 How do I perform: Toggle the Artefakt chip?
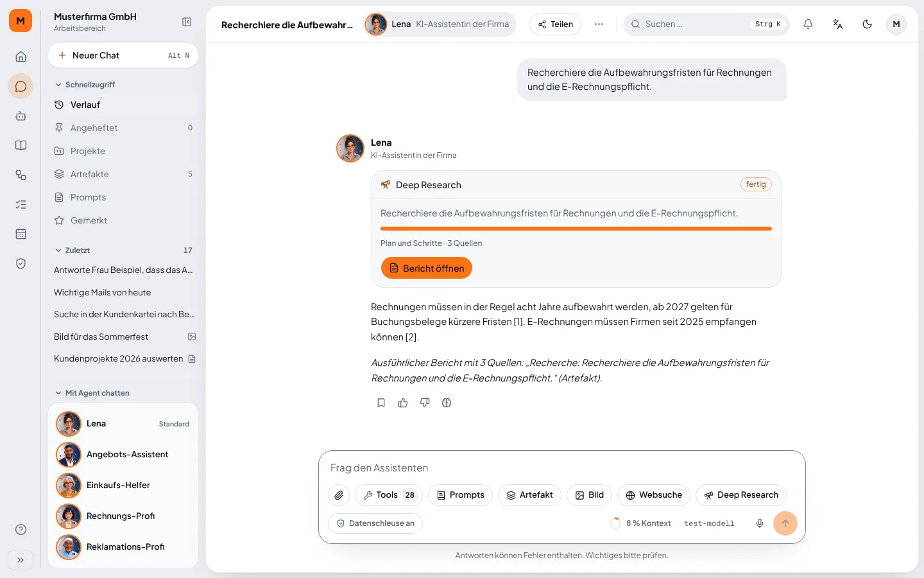coord(529,495)
